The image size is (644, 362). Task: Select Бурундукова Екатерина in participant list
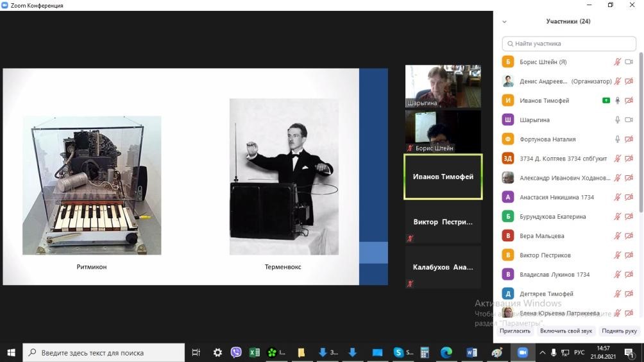(569, 216)
